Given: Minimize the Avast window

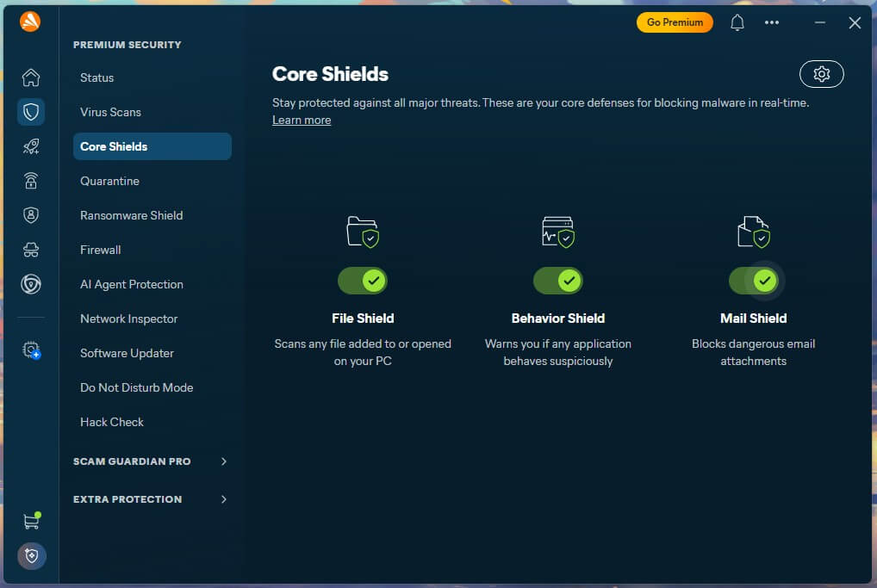Looking at the screenshot, I should pyautogui.click(x=819, y=22).
